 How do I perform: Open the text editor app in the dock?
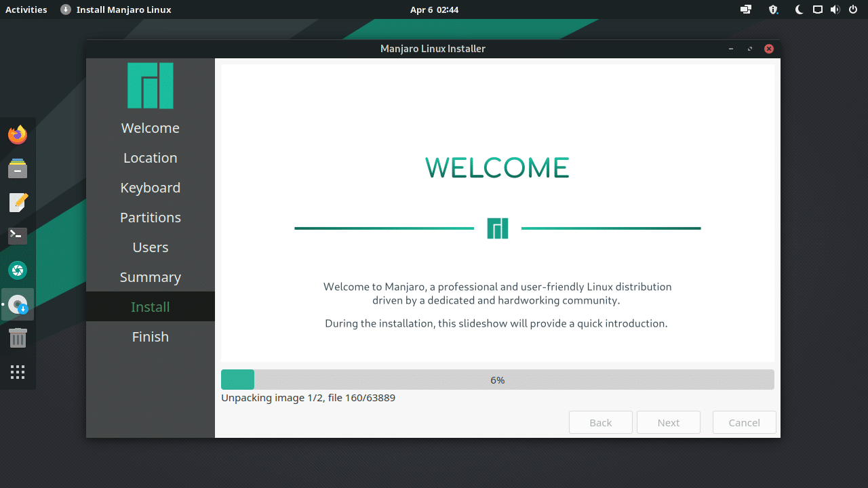point(18,202)
